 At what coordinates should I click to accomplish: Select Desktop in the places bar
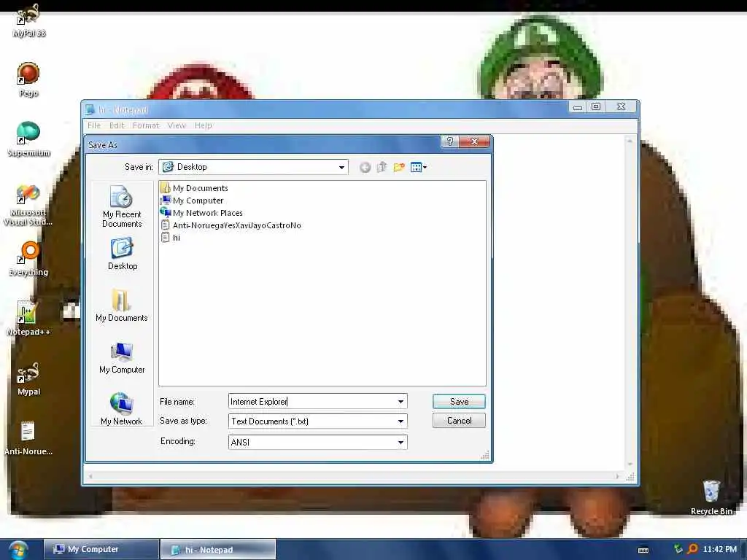[123, 254]
